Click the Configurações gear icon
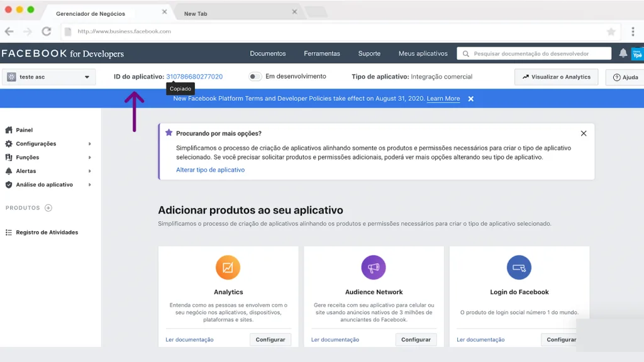Viewport: 644px width, 362px height. (9, 144)
